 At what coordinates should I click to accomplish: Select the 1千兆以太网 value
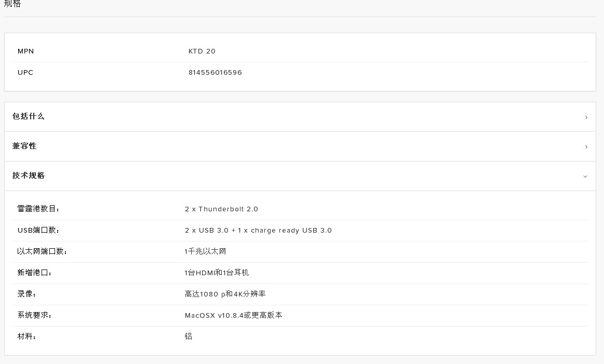click(205, 251)
